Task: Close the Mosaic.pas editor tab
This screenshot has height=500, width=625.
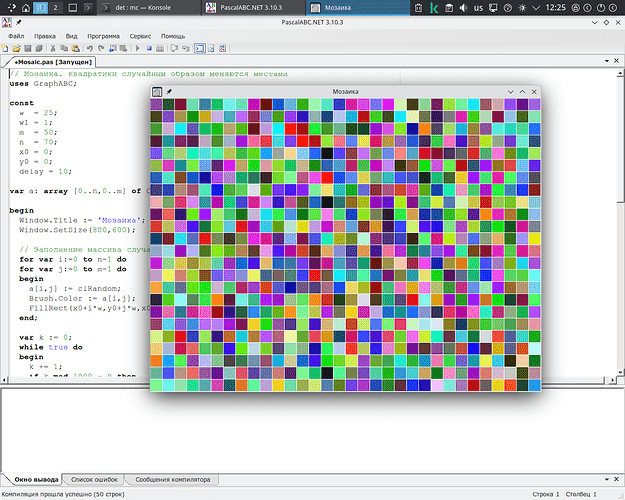Action: [x=616, y=61]
